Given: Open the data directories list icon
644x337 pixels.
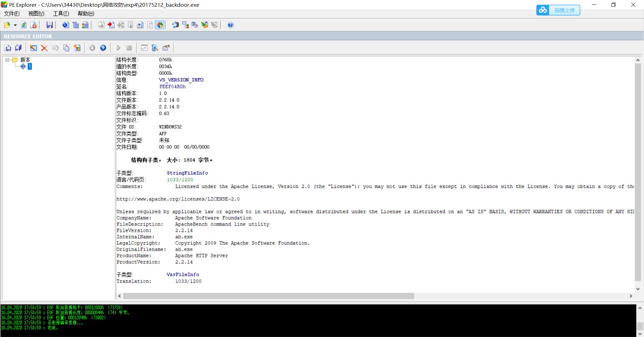Looking at the screenshot, I should [x=76, y=25].
